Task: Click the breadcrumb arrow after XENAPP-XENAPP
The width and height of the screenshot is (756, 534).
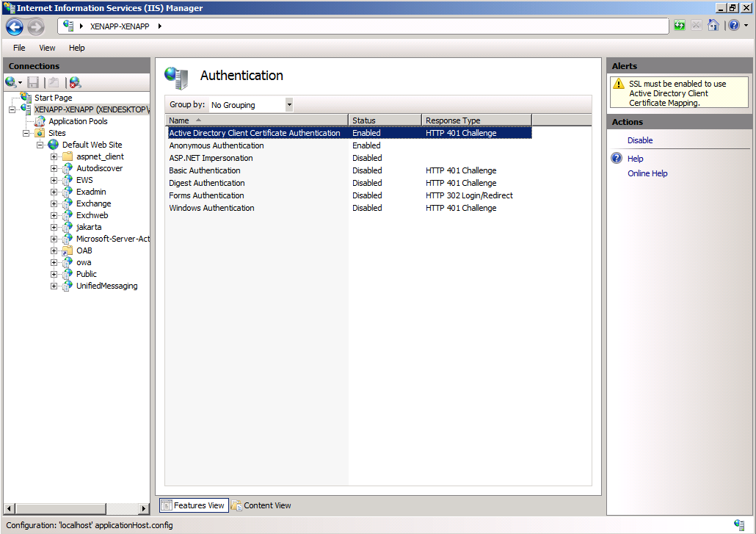Action: pos(159,26)
